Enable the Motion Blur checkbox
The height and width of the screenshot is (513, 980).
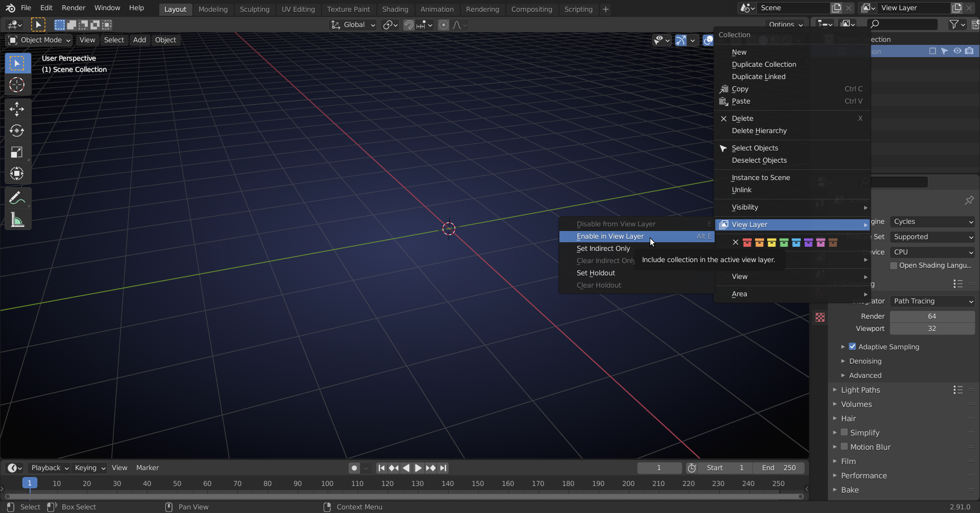[x=844, y=447]
